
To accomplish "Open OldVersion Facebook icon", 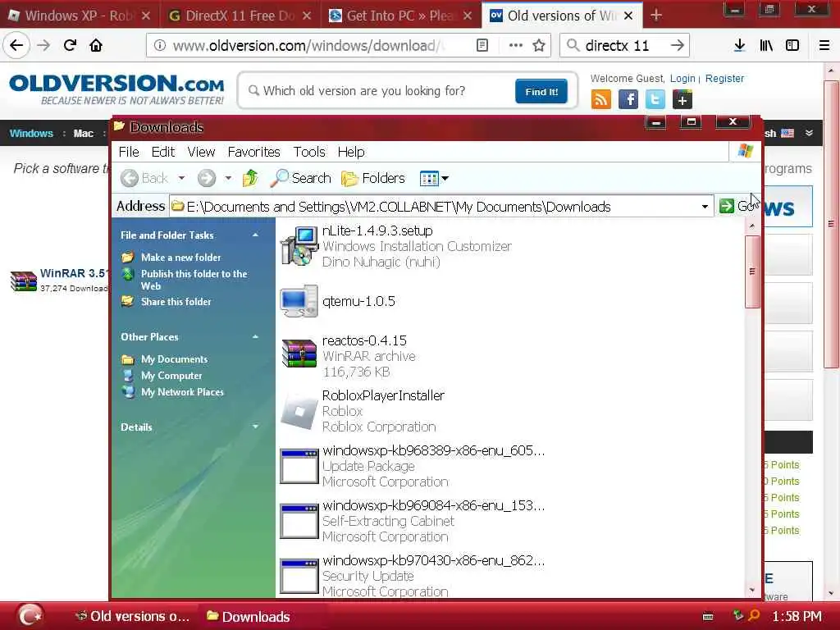I will coord(628,99).
